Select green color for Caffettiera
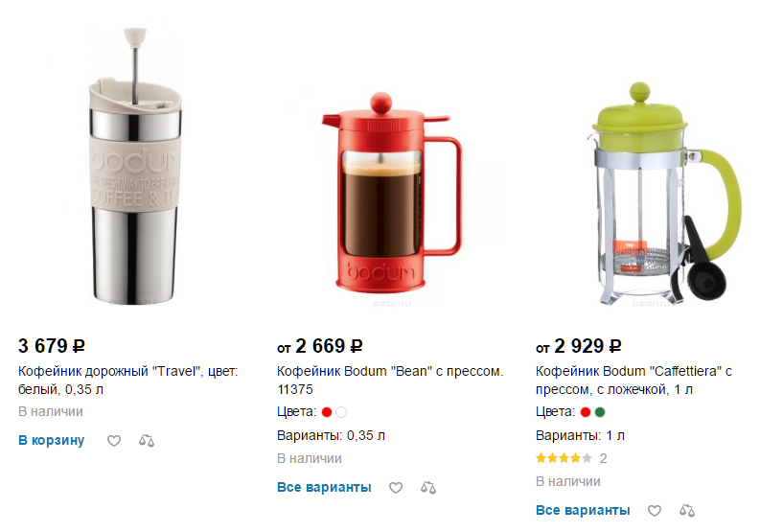Image resolution: width=760 pixels, height=532 pixels. click(600, 412)
